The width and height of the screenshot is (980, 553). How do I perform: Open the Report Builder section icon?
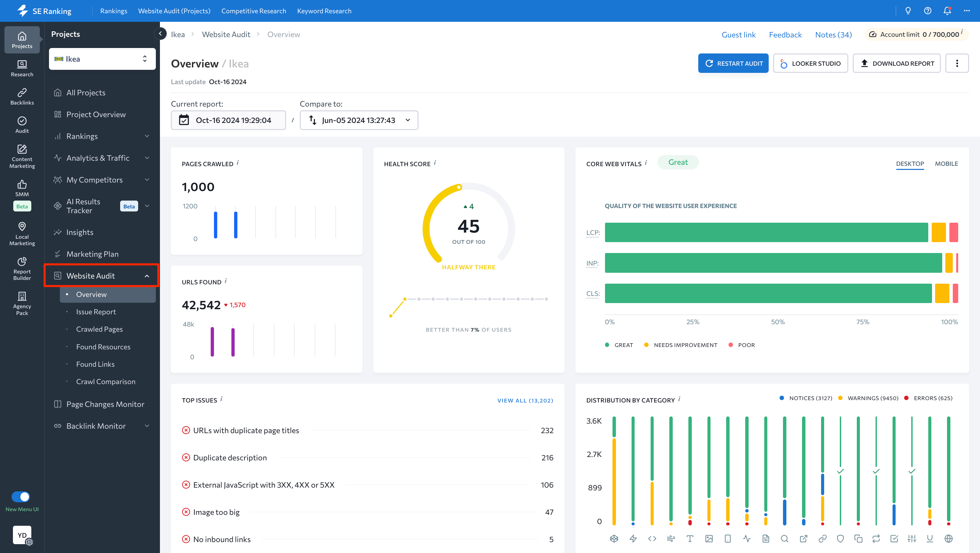pos(22,269)
